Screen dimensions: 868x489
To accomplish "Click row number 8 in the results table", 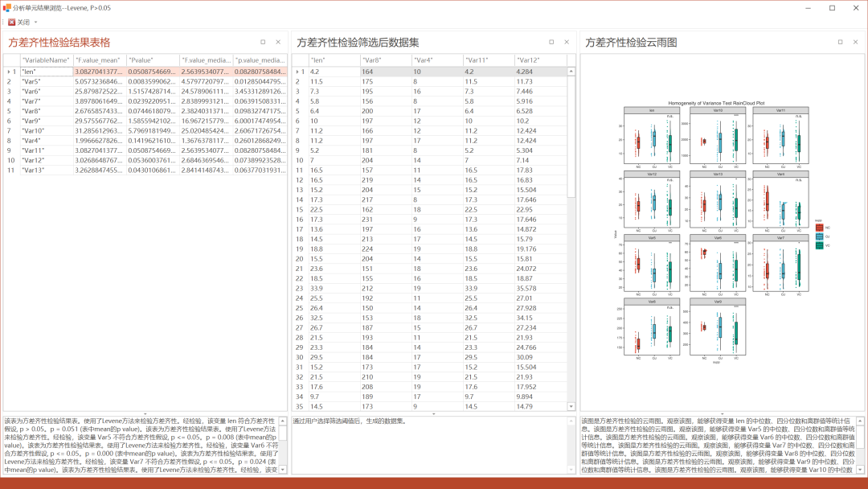I will [x=11, y=141].
